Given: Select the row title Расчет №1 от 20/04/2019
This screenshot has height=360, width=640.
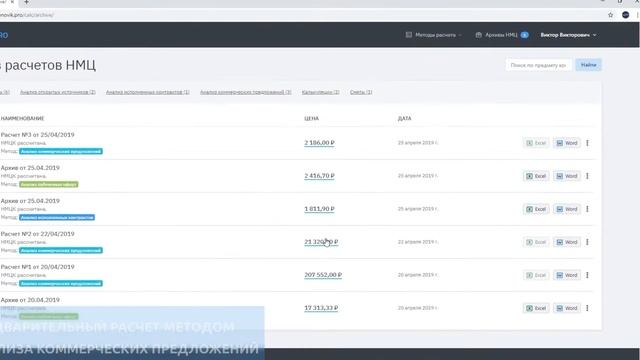Looking at the screenshot, I should pyautogui.click(x=38, y=267).
